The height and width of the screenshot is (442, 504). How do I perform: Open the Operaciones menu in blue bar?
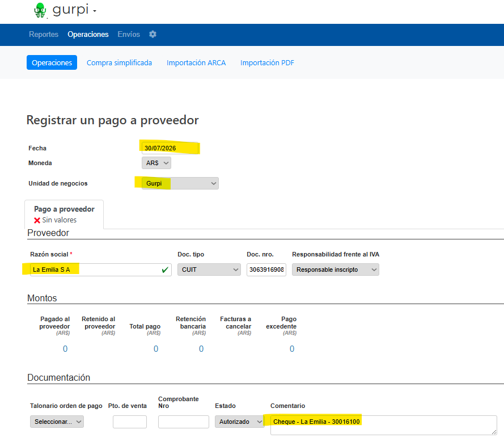click(88, 34)
